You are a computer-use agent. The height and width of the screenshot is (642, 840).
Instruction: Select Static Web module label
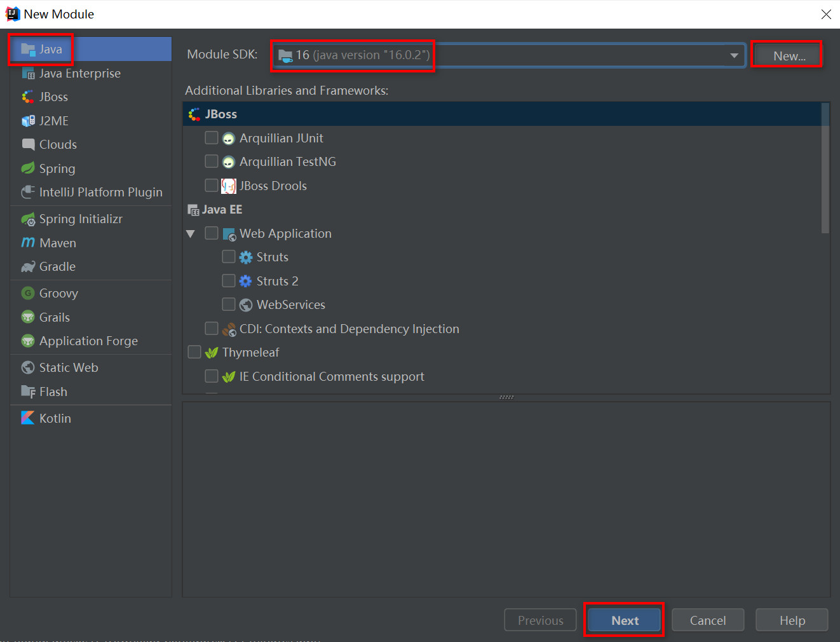[69, 367]
